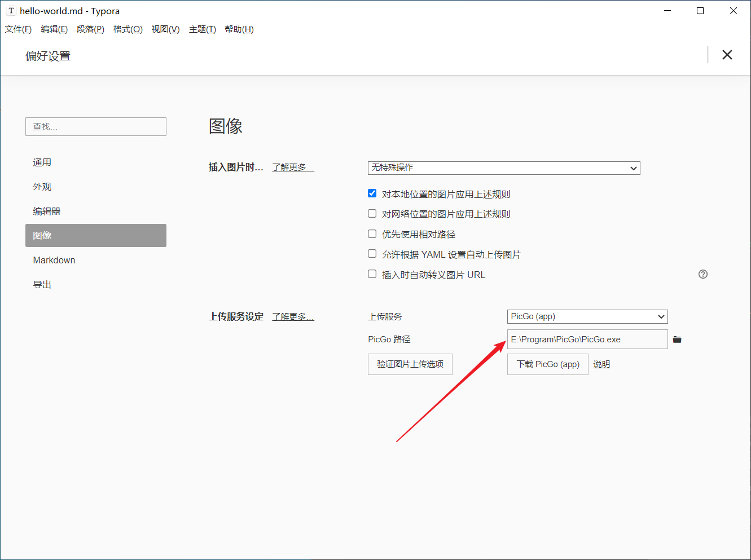
Task: Enable auto escape image URL checkbox
Action: tap(372, 274)
